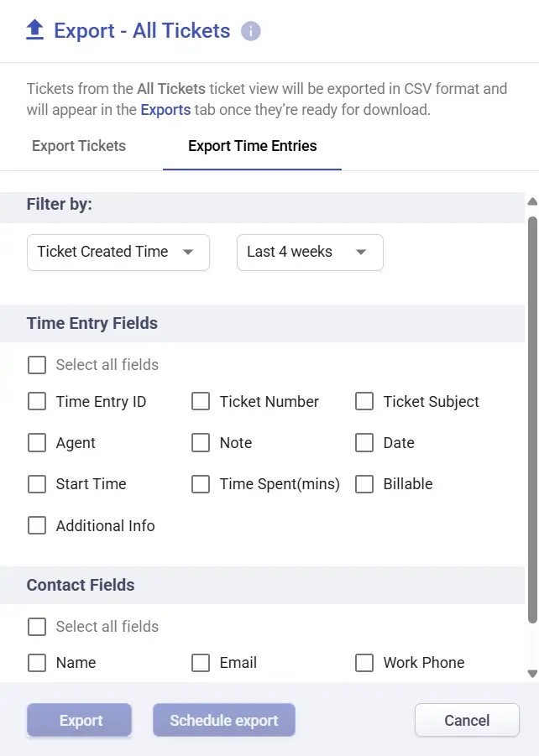Enable the Billable checkbox
The width and height of the screenshot is (539, 756).
(364, 484)
